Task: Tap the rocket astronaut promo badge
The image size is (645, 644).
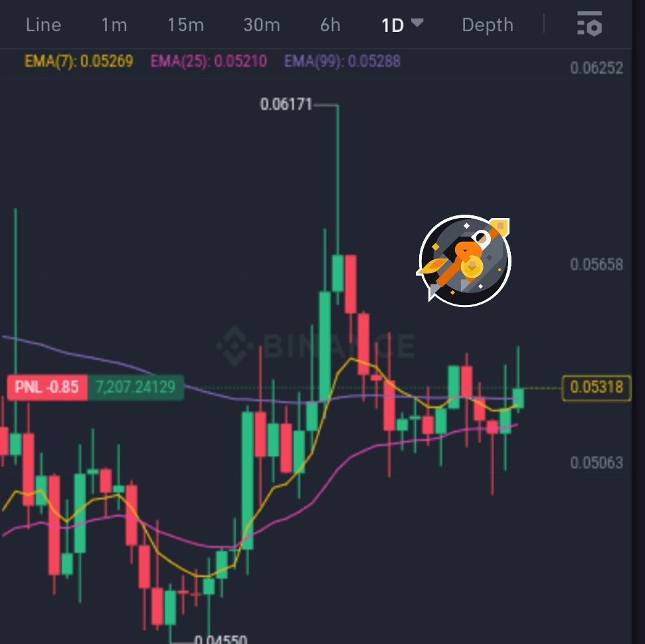Action: tap(464, 261)
